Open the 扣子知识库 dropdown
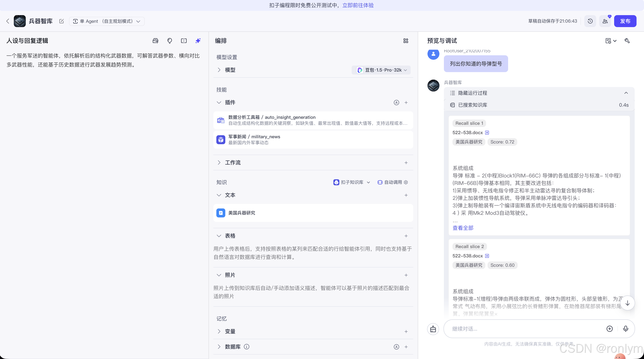Screen dimensions: 644x359 coord(352,182)
